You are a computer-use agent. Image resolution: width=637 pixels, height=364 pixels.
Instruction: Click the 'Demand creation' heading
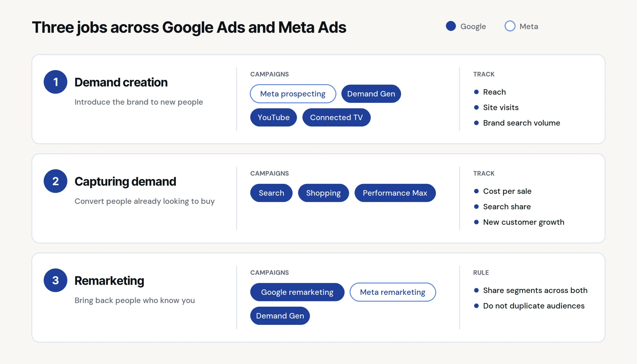121,82
